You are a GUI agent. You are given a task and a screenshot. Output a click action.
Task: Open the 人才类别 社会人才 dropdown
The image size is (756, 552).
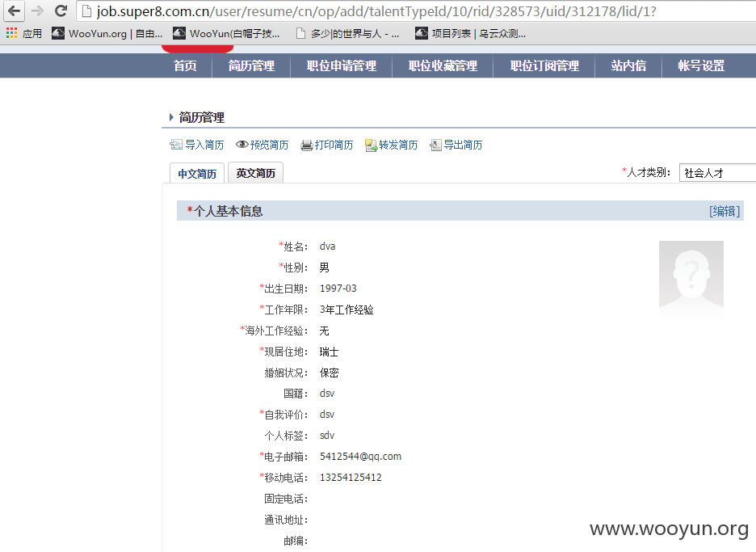[x=717, y=173]
